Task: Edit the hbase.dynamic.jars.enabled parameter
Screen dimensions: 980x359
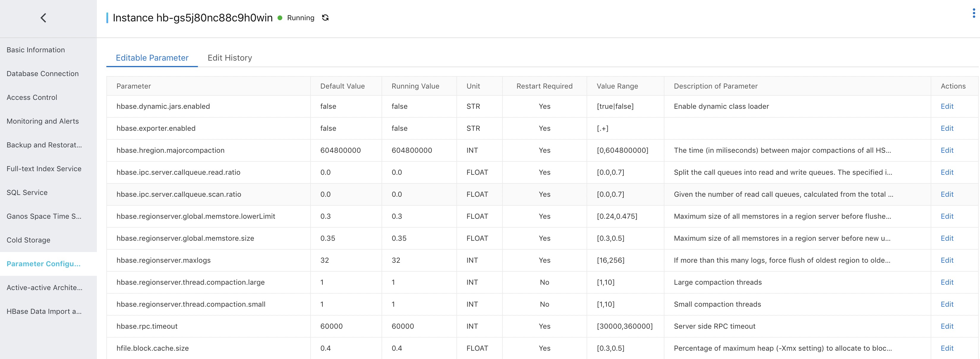Action: click(946, 106)
